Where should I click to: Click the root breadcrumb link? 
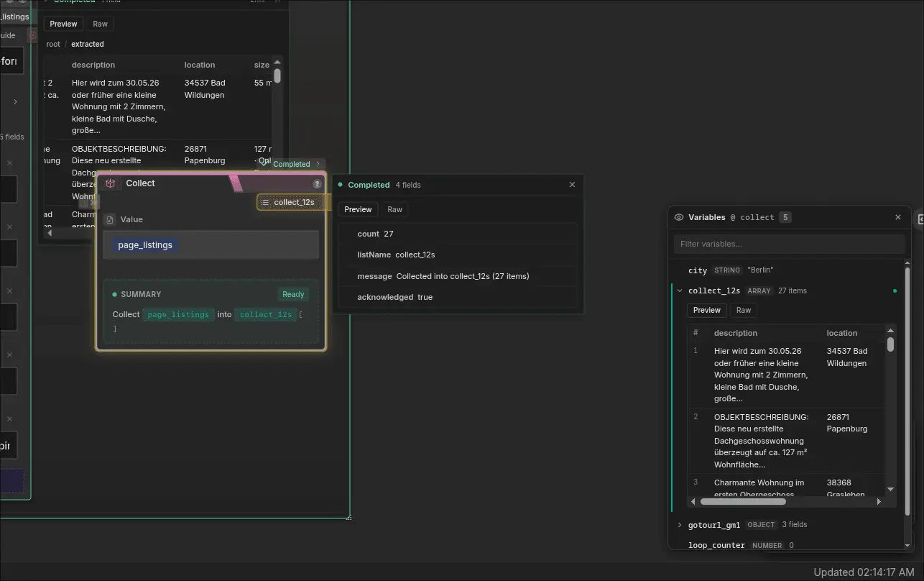click(53, 44)
